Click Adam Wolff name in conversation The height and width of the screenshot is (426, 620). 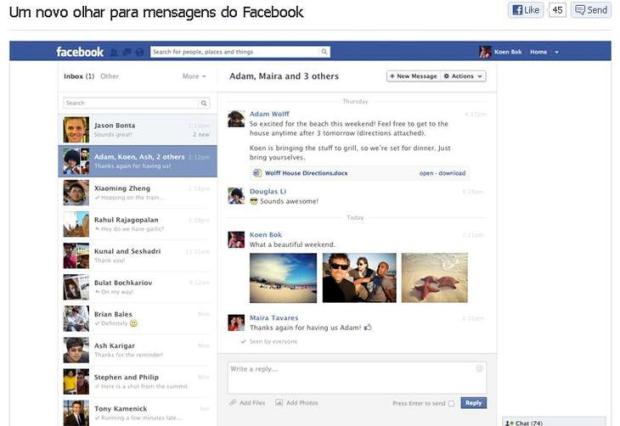point(269,114)
